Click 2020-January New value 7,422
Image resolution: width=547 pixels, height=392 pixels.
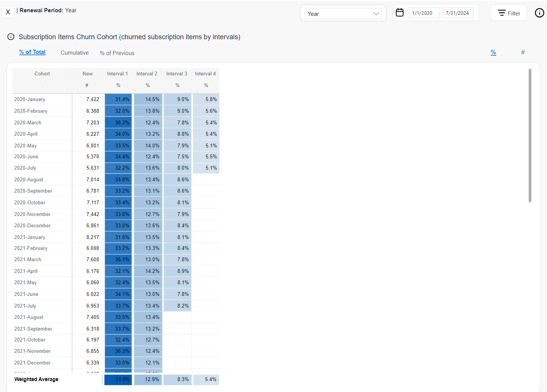(93, 100)
